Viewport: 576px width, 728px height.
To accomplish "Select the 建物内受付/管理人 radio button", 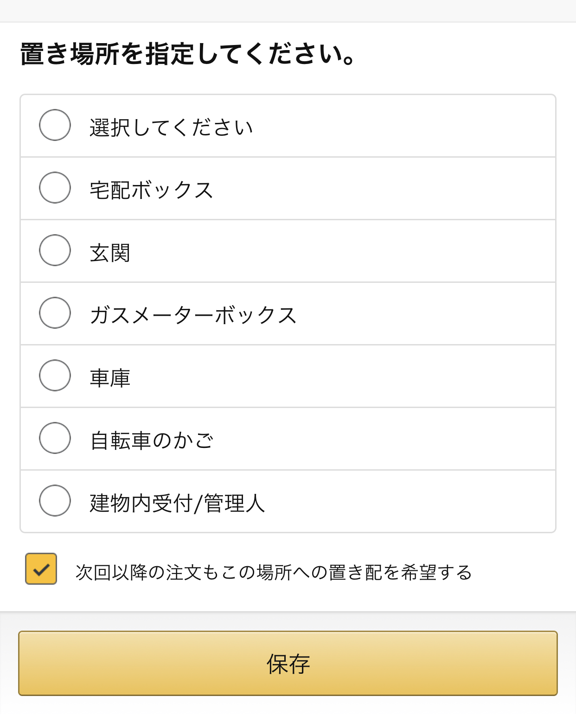I will [x=55, y=501].
